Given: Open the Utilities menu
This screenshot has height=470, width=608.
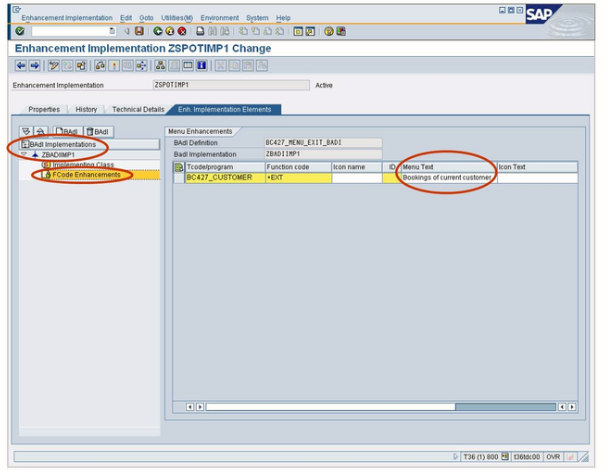Looking at the screenshot, I should pos(178,18).
